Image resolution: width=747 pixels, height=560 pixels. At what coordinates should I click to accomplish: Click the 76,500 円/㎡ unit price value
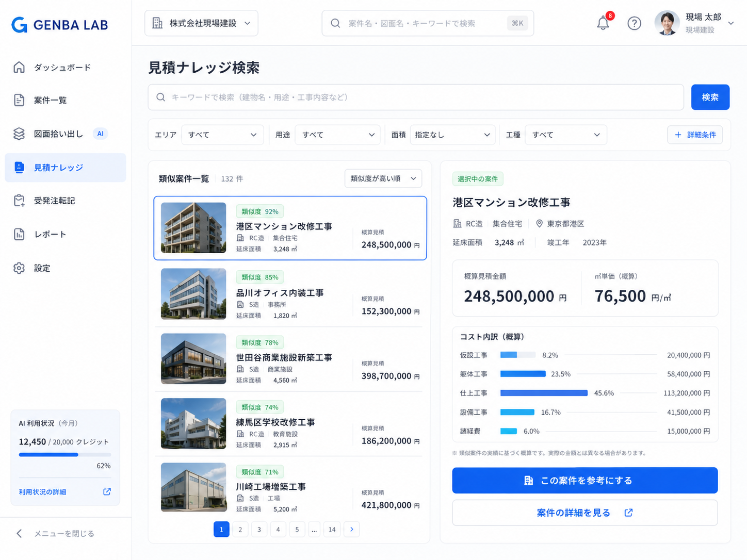632,296
